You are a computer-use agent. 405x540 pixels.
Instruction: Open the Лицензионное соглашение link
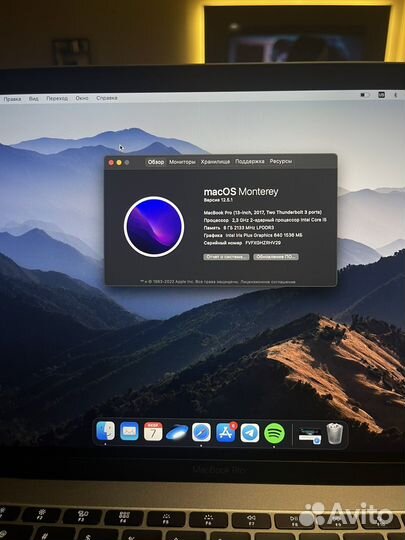tap(268, 282)
